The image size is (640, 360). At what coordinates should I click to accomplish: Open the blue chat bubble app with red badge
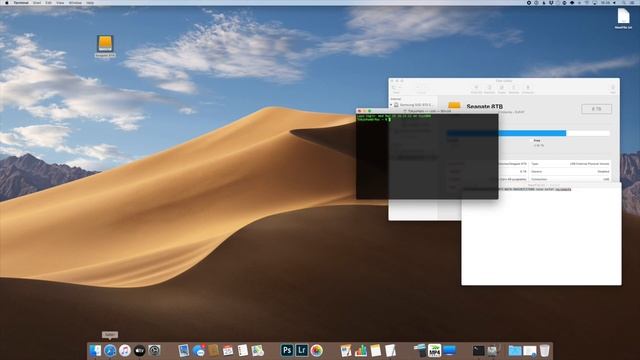(199, 350)
